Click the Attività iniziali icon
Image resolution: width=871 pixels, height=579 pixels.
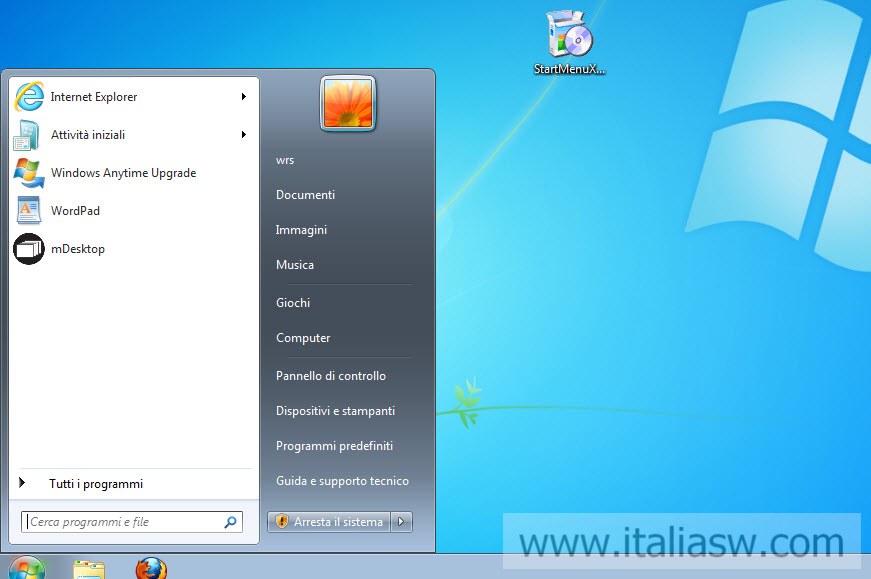(27, 135)
